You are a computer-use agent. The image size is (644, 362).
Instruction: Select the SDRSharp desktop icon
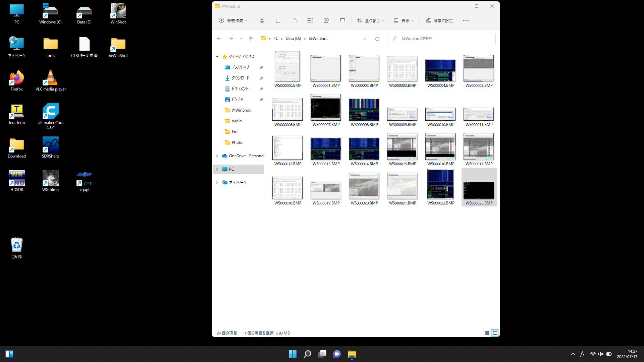[51, 147]
